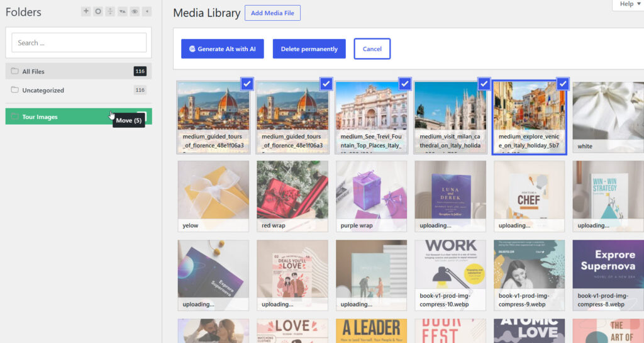Select the Tour Images folder

(x=79, y=116)
